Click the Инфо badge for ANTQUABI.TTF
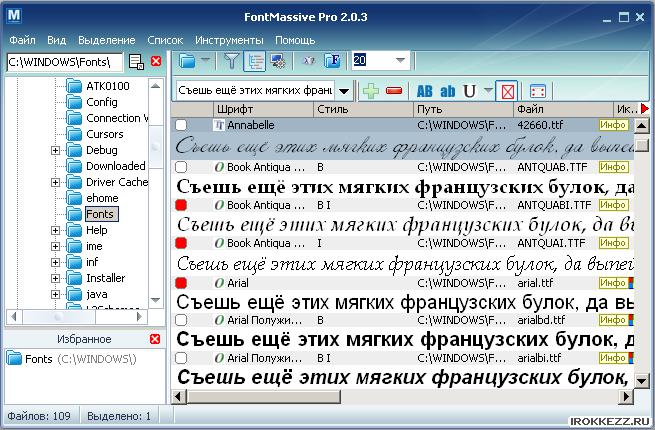The image size is (655, 430). 613,205
